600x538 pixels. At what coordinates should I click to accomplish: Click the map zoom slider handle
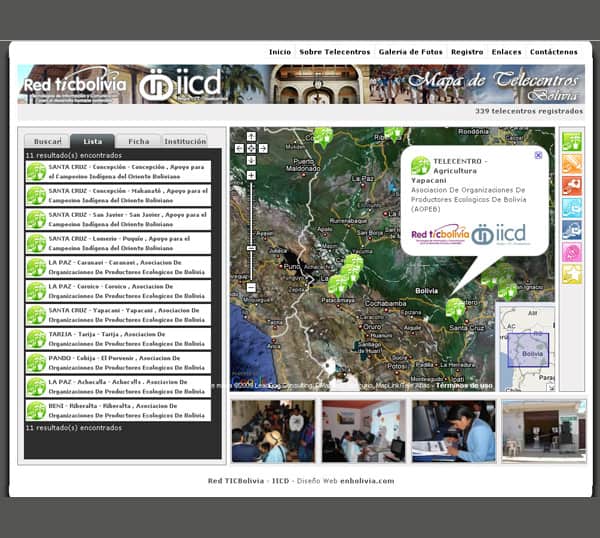click(x=251, y=248)
